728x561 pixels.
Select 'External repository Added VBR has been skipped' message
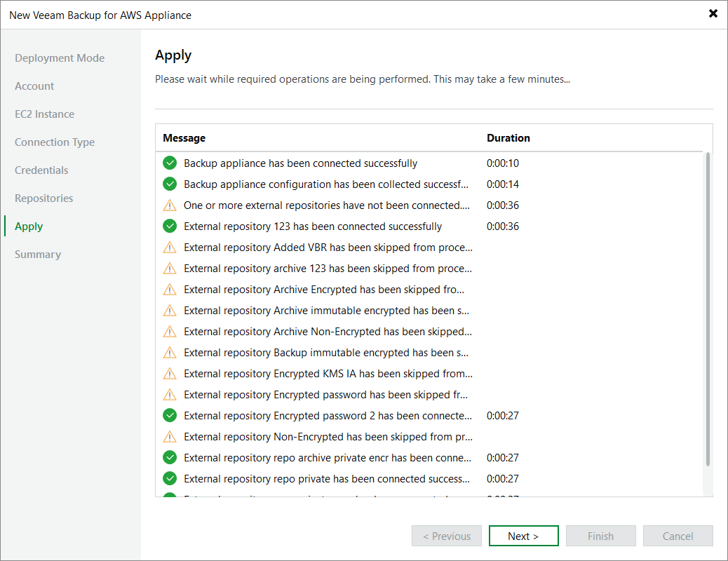328,248
